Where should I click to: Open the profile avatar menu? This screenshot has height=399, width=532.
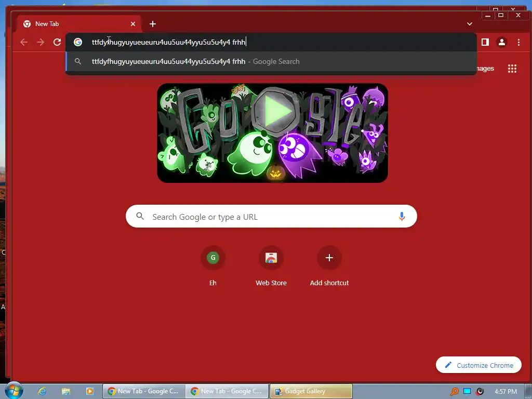(501, 42)
